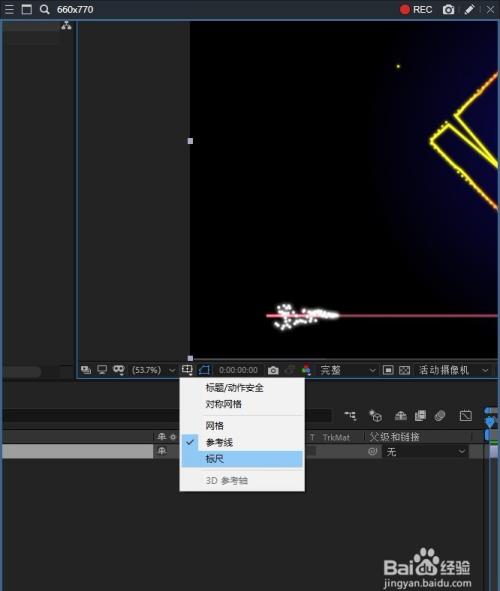The image size is (500, 591).
Task: Click the red REC record button
Action: point(416,9)
